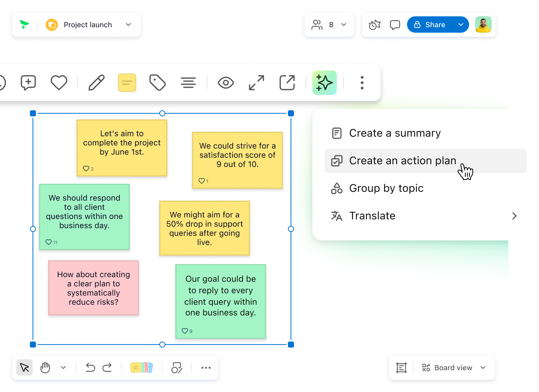
Task: Click the Board view label
Action: pyautogui.click(x=453, y=367)
